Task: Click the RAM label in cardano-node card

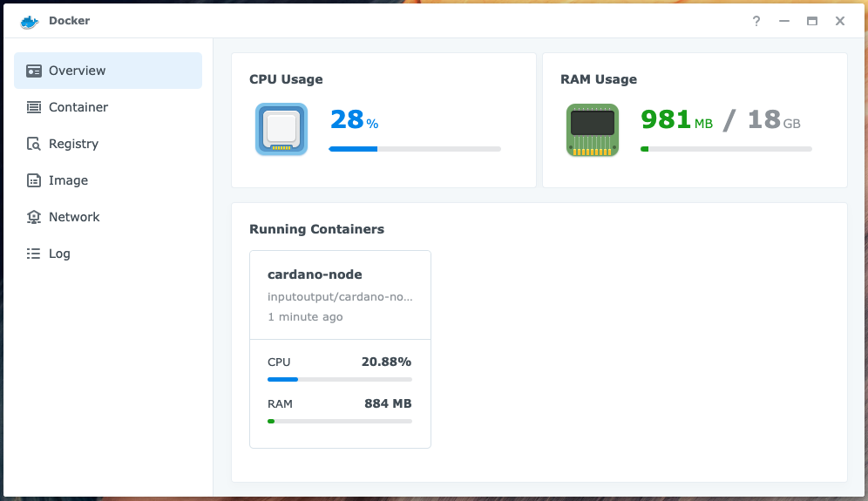Action: point(280,403)
